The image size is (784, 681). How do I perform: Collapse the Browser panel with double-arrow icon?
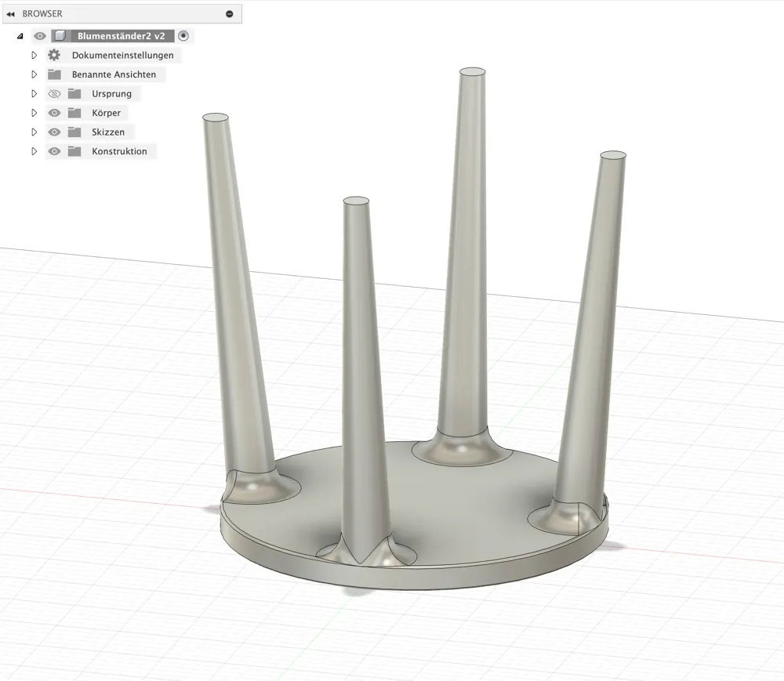[x=10, y=13]
